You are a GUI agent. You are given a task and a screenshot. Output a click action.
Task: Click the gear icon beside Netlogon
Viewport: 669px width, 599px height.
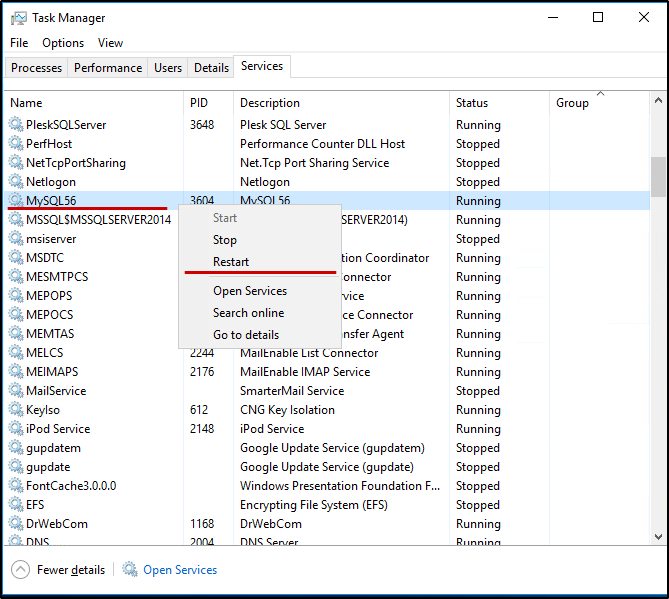(16, 182)
